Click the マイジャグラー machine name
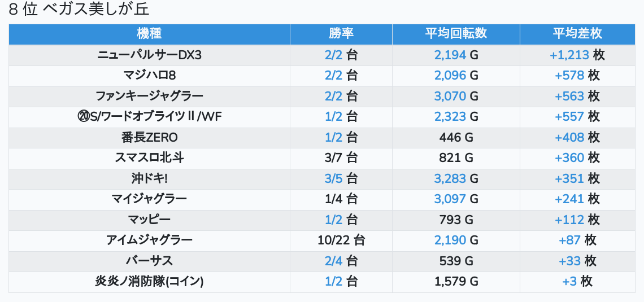 pyautogui.click(x=149, y=199)
